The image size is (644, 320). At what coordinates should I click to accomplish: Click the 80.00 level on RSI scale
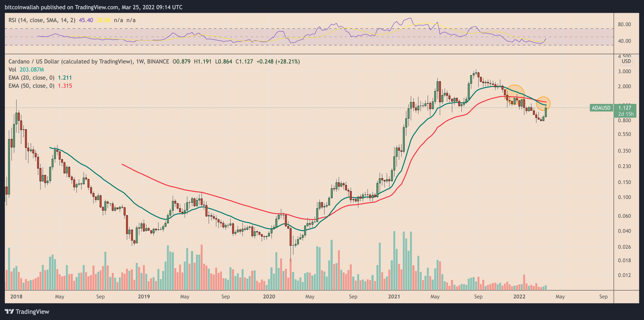coord(624,24)
